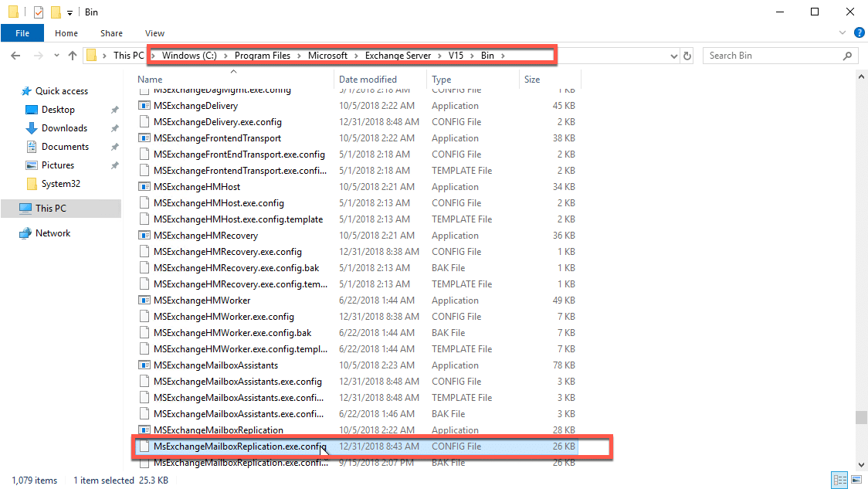Switch to the View tab
The image size is (868, 489).
[154, 33]
